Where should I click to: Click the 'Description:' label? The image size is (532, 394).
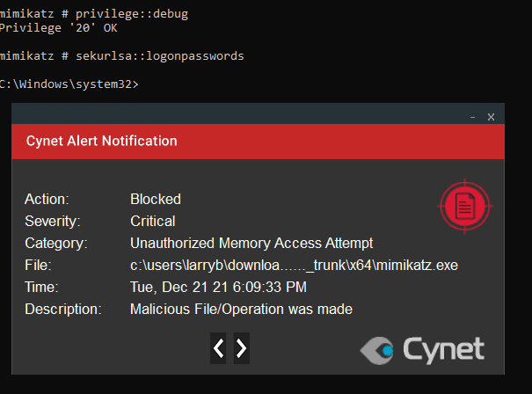click(x=63, y=310)
